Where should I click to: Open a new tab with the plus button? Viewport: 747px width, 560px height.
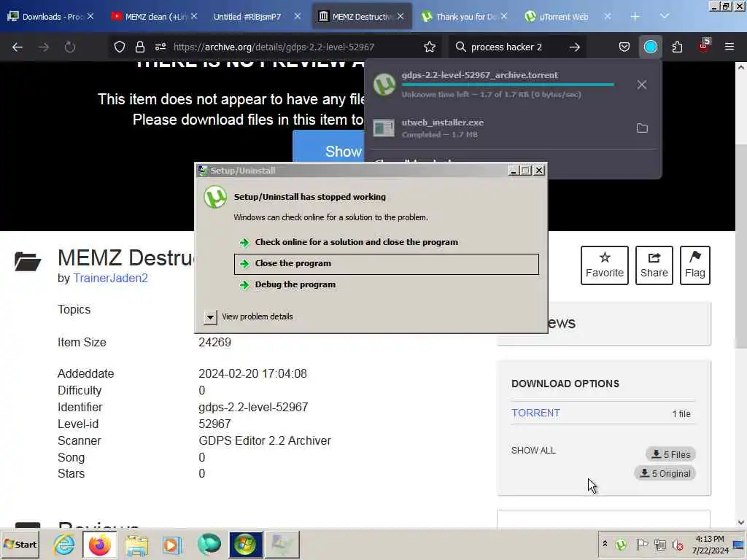[x=635, y=17]
